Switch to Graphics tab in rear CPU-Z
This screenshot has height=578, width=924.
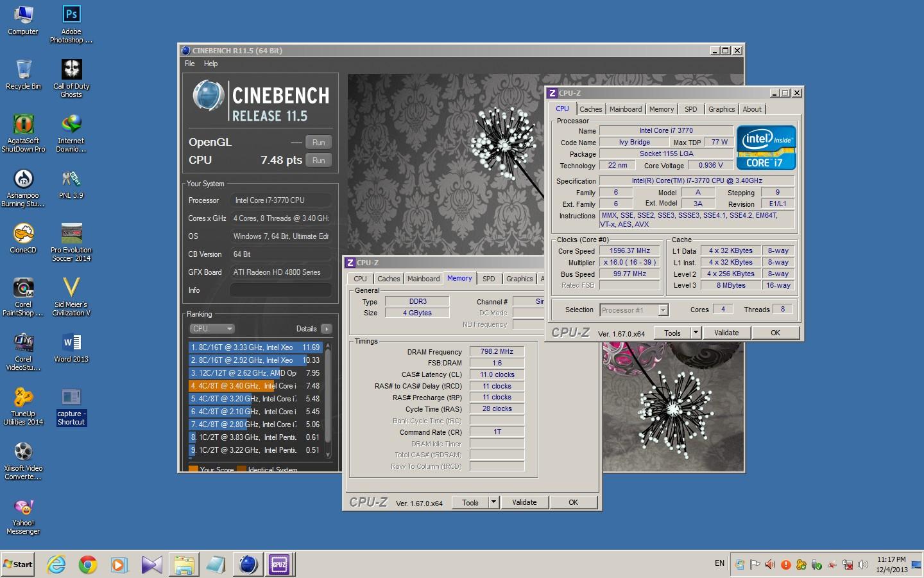(x=519, y=279)
